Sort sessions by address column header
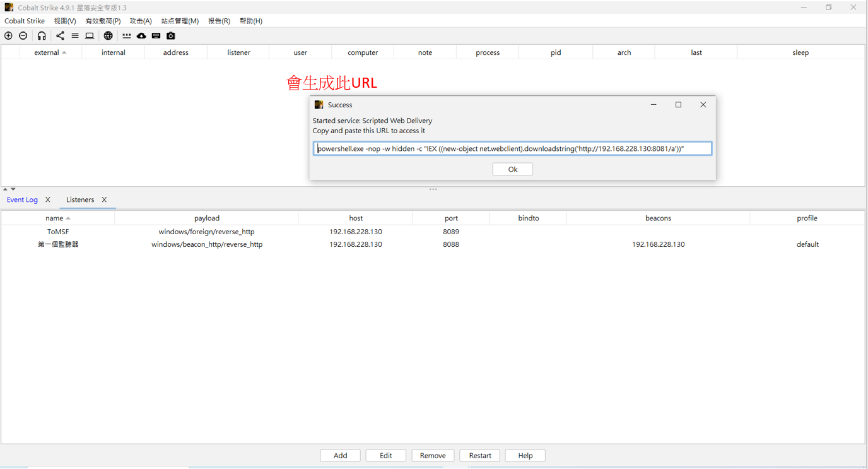 176,52
